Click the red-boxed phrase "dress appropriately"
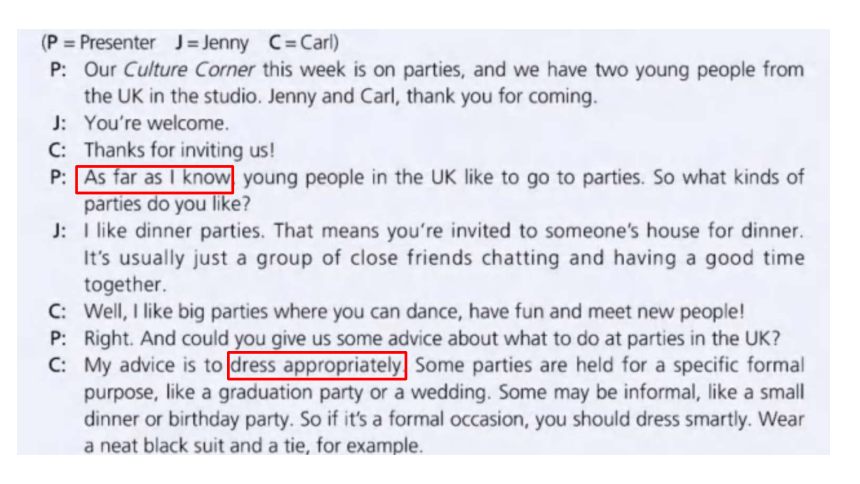The image size is (860, 484). pos(317,366)
